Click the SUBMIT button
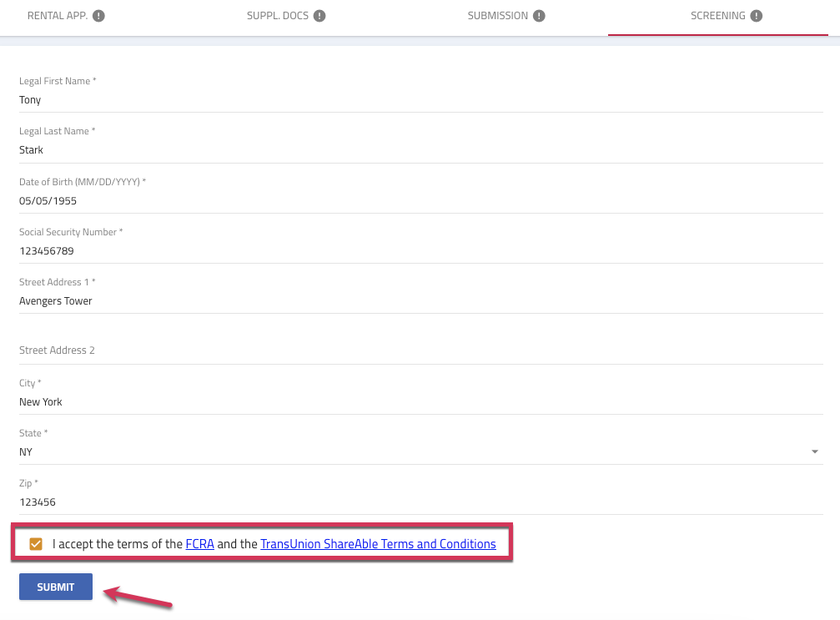 [56, 587]
